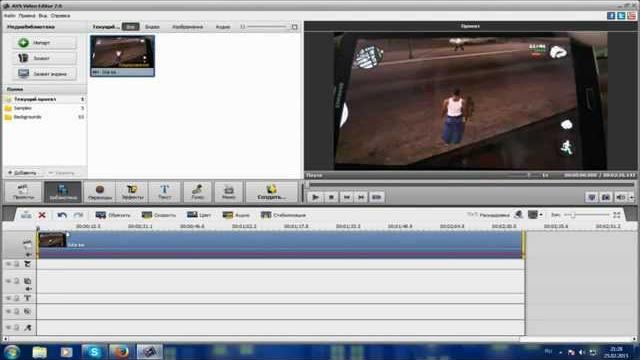Click the red X delete icon on timeline toolbar
The image size is (640, 360).
42,215
